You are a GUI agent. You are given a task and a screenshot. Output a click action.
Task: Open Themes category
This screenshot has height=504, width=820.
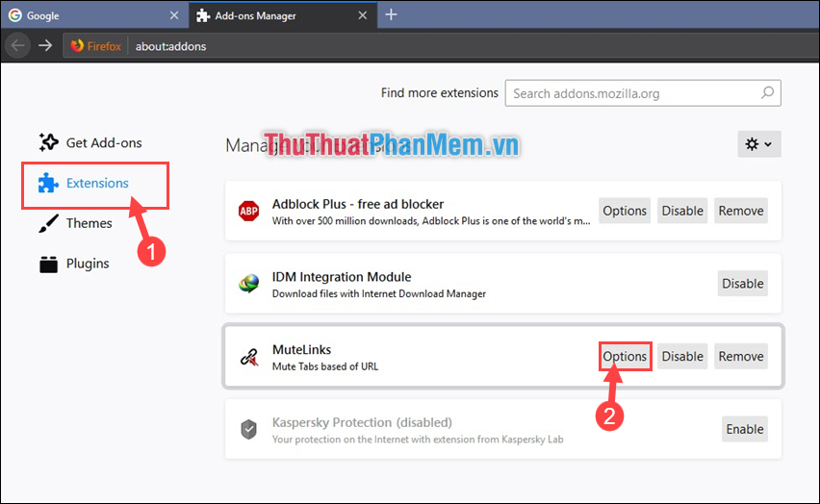coord(76,223)
